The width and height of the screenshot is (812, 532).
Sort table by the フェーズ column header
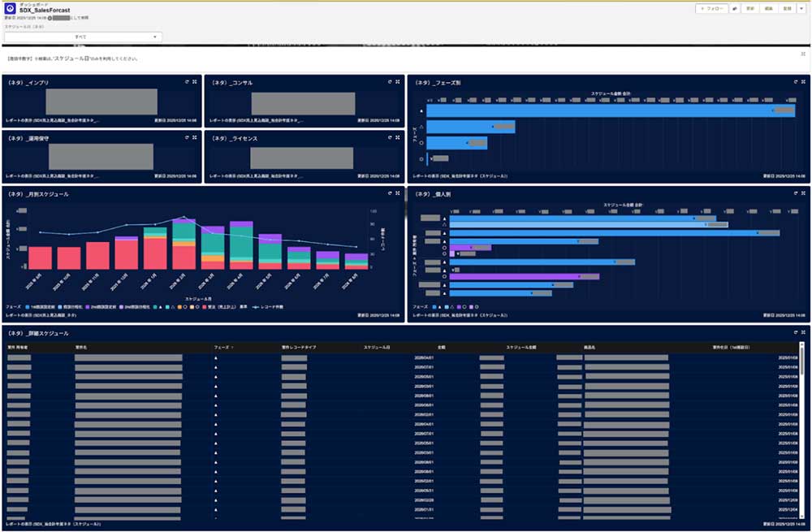click(x=222, y=347)
